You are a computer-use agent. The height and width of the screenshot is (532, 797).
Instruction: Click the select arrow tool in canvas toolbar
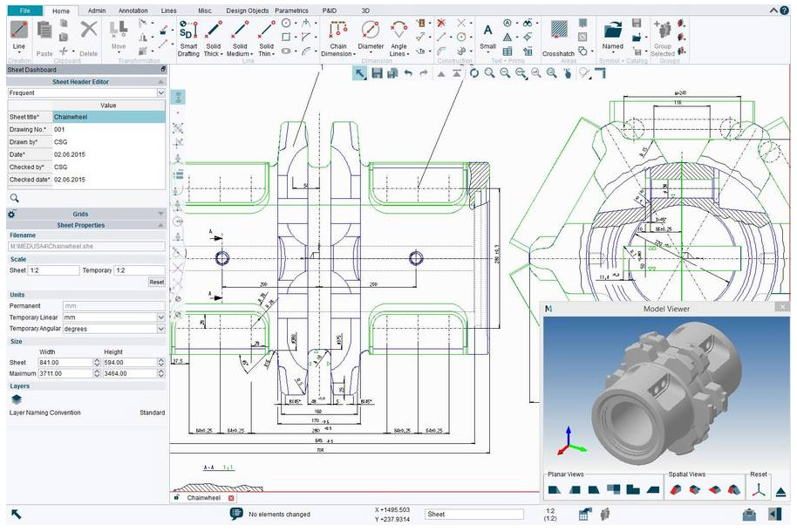coord(360,73)
